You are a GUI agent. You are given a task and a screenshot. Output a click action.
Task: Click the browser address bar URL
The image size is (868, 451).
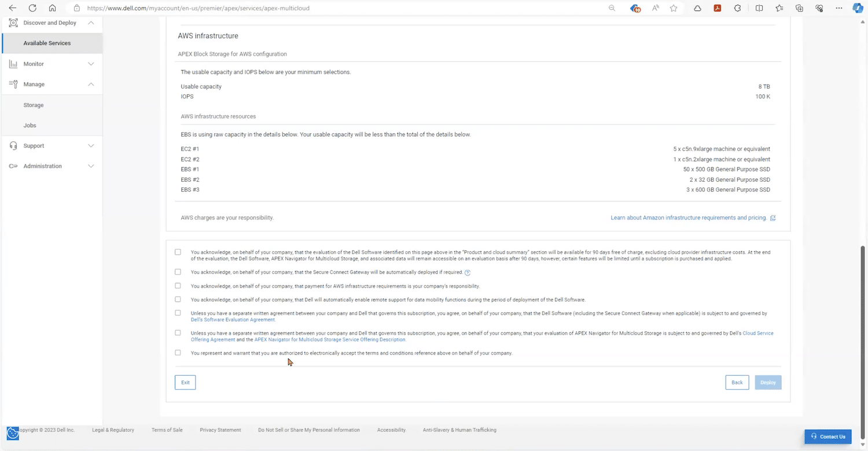coord(198,8)
